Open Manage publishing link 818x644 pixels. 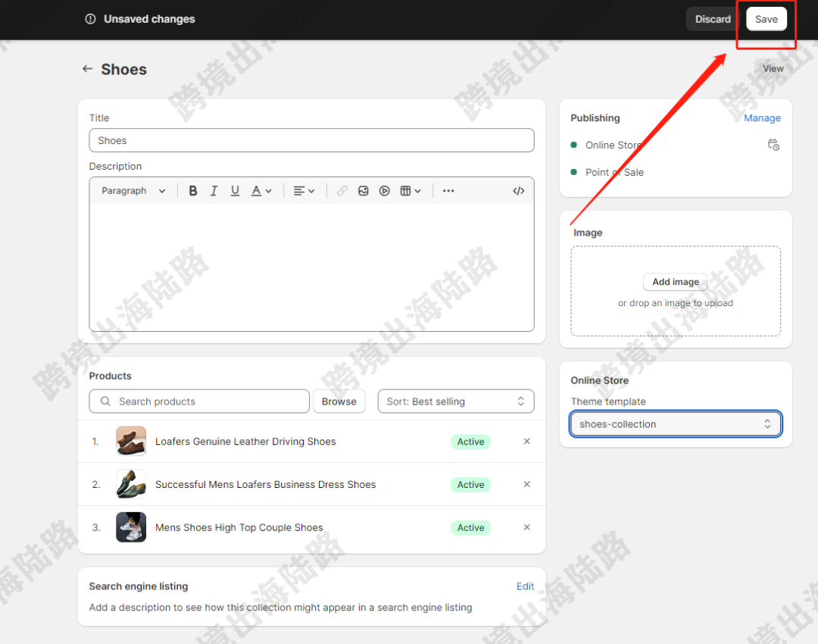point(762,118)
